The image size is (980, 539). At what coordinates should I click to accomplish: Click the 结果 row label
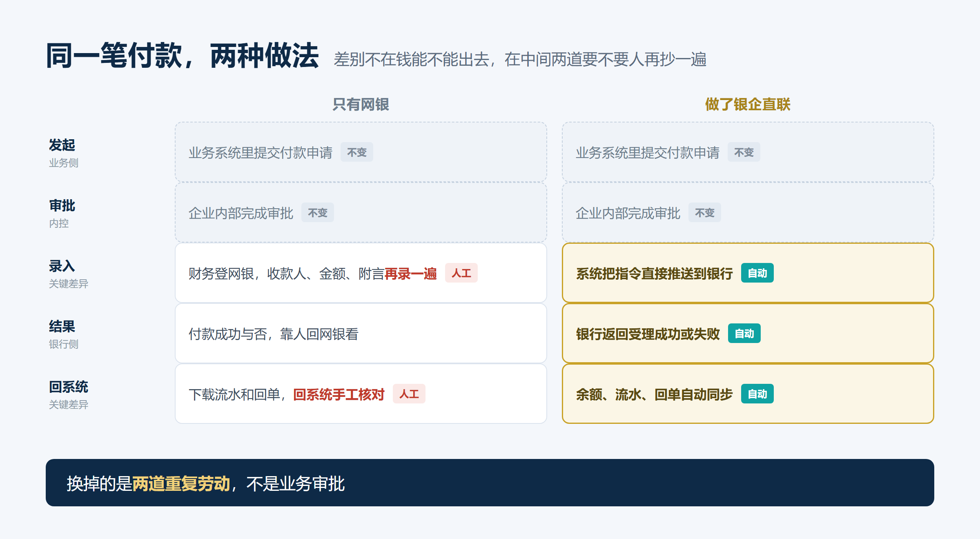(62, 326)
